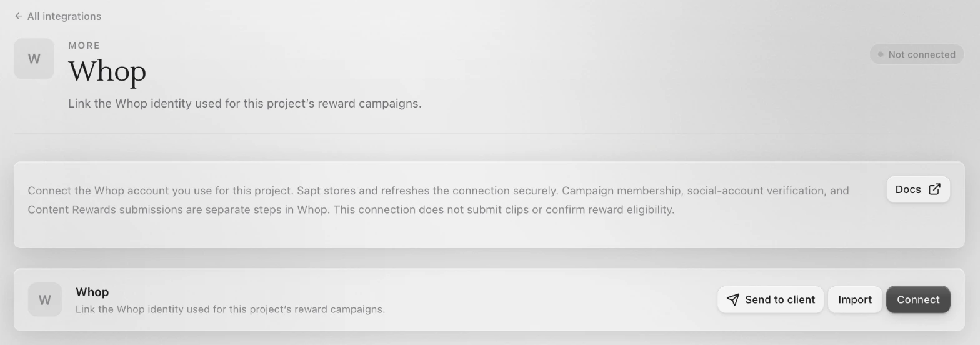980x345 pixels.
Task: Click the divider line below the header
Action: click(489, 134)
